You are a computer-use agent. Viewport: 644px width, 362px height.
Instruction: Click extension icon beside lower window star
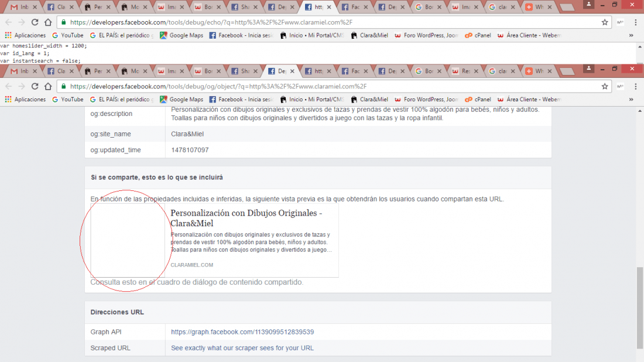620,86
